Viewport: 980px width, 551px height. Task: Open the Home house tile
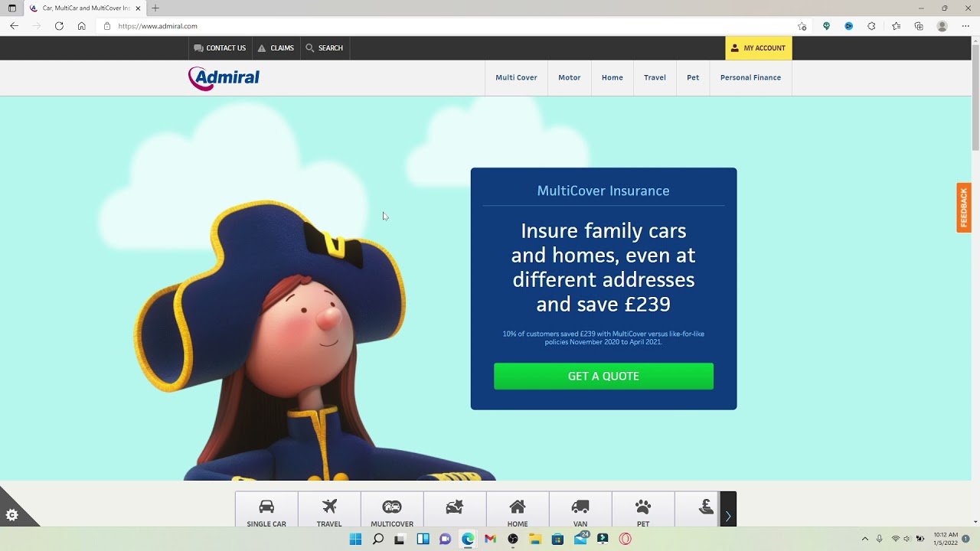pos(518,510)
